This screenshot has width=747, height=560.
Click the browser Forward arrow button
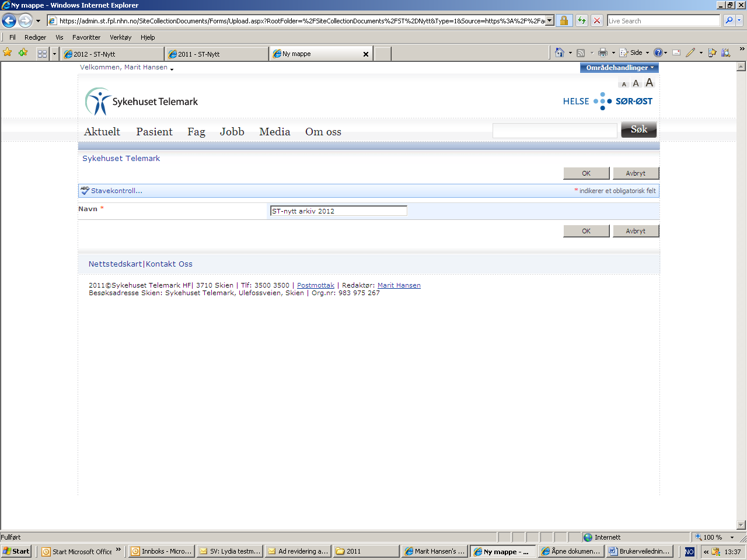25,21
